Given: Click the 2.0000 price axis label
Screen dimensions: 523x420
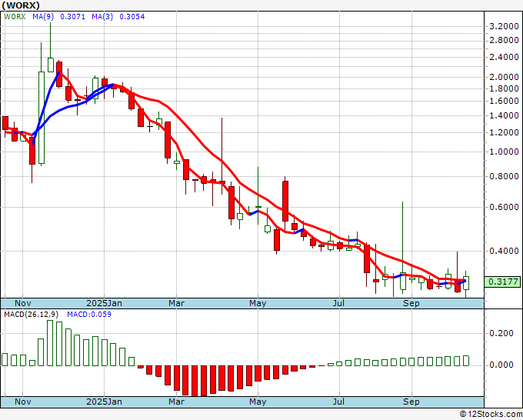Looking at the screenshot, I should 504,77.
